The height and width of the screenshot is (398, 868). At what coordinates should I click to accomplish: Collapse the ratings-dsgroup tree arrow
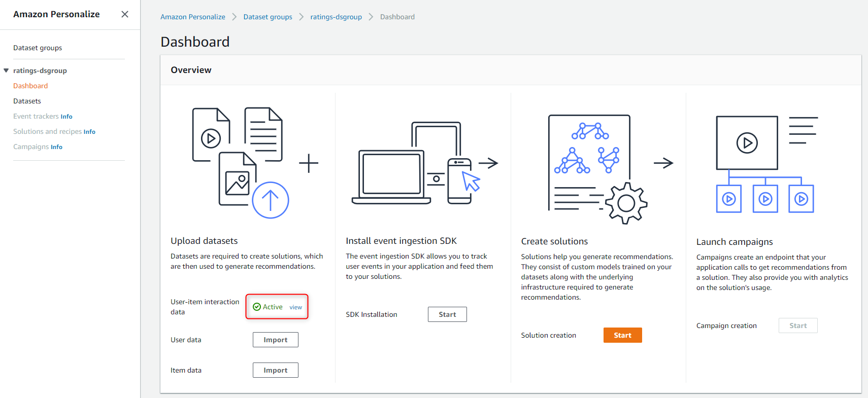point(6,70)
